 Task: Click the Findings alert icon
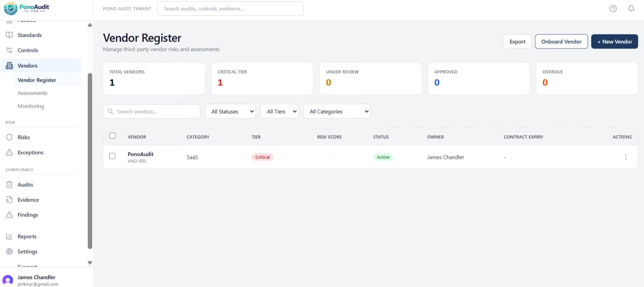coord(9,215)
